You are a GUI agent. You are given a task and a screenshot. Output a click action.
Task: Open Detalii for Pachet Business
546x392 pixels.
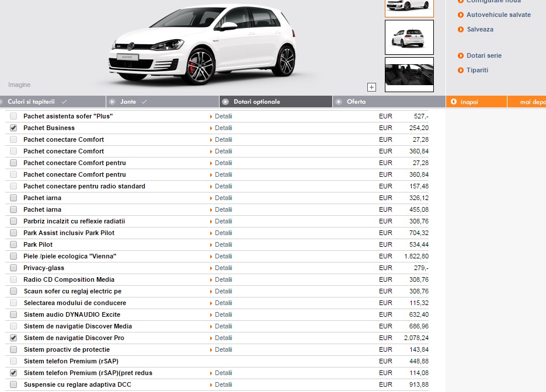[224, 128]
